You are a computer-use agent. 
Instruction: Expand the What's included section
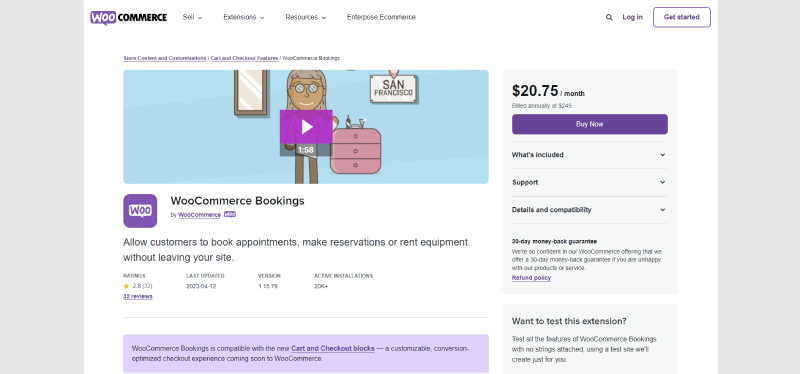590,155
